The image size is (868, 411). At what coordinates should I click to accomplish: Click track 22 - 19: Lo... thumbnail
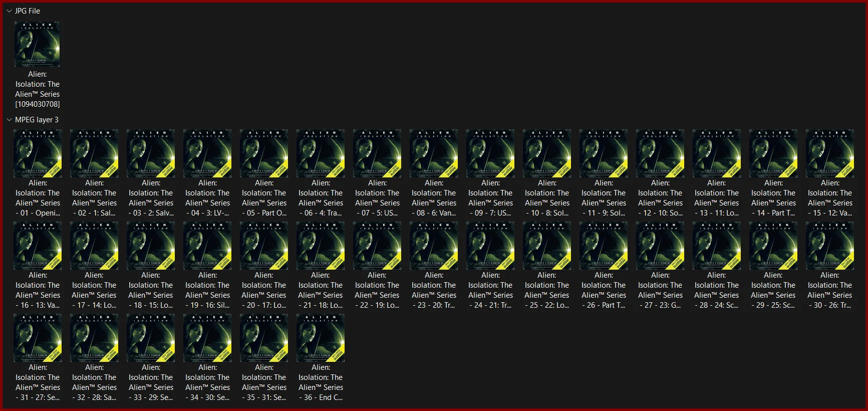(x=377, y=245)
